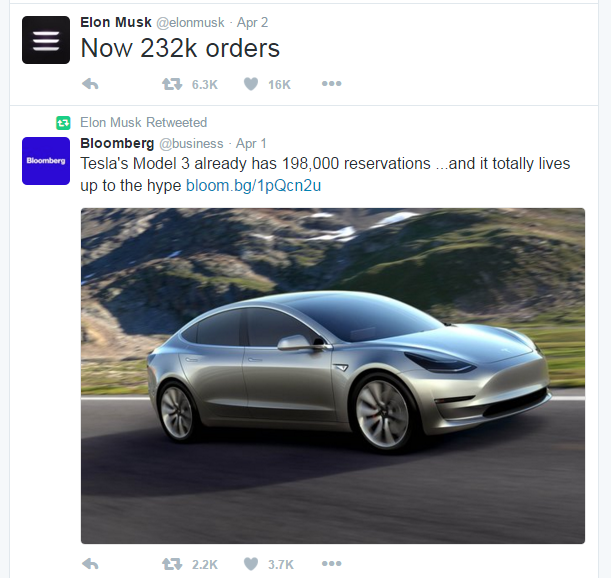This screenshot has height=578, width=611.
Task: Click the green retweeted indicator icon
Action: (63, 123)
